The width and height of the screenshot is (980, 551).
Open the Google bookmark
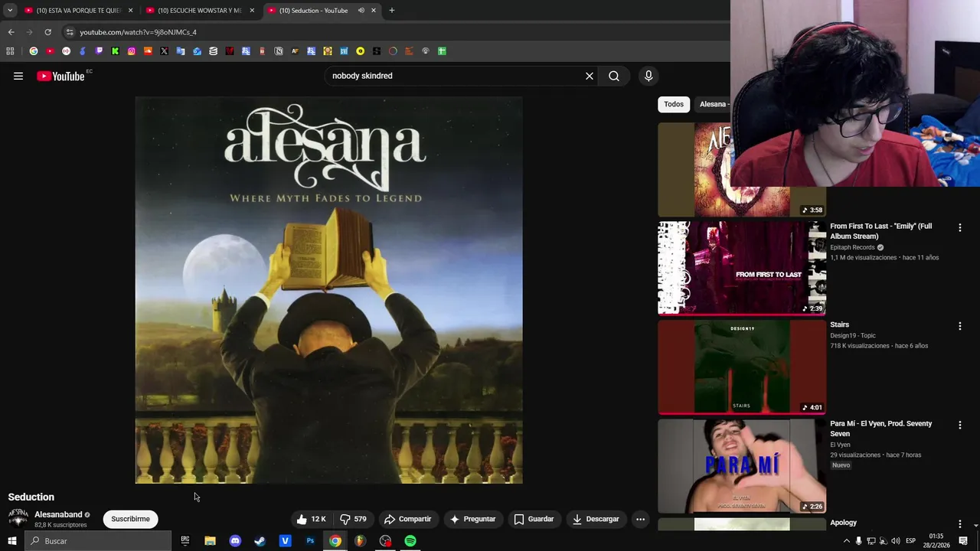tap(34, 51)
